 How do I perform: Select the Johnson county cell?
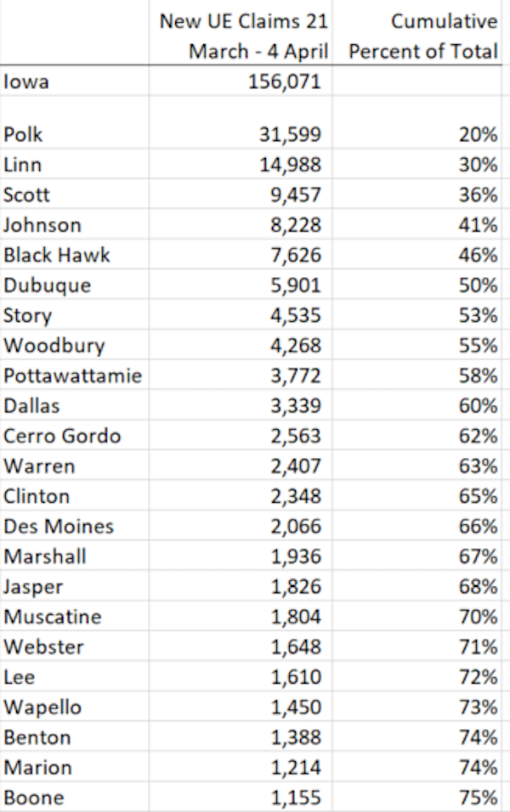tap(75, 225)
